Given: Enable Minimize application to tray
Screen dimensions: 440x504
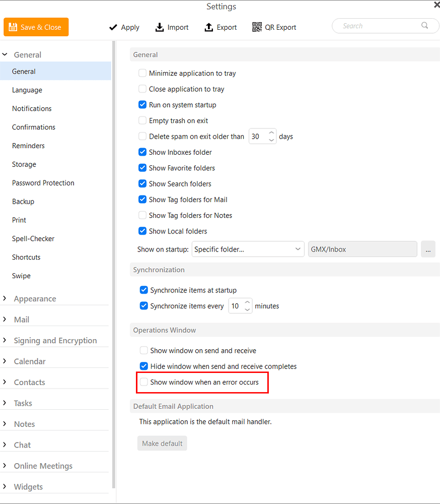Looking at the screenshot, I should (x=142, y=73).
